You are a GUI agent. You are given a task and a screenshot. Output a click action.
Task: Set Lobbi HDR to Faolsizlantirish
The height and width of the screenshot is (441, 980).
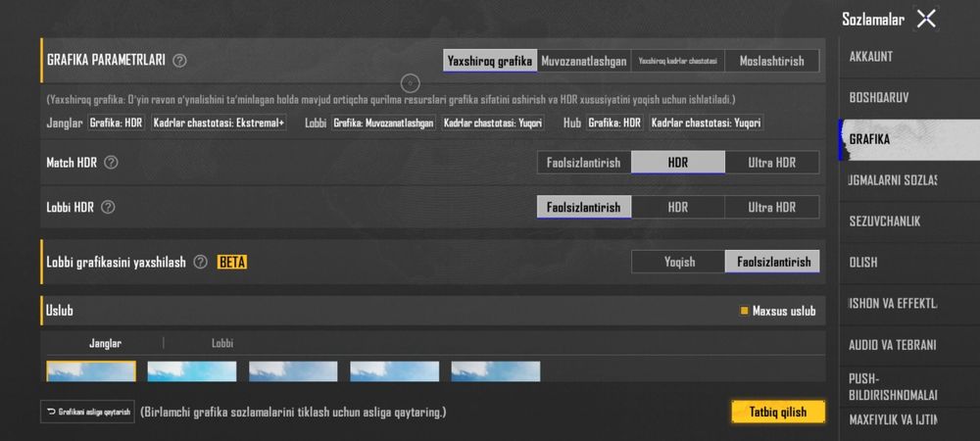pyautogui.click(x=584, y=207)
